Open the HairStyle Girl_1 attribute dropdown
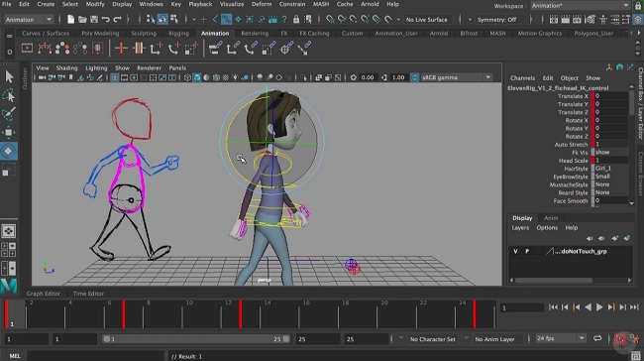Screen dimensions: 644x361 [610, 169]
